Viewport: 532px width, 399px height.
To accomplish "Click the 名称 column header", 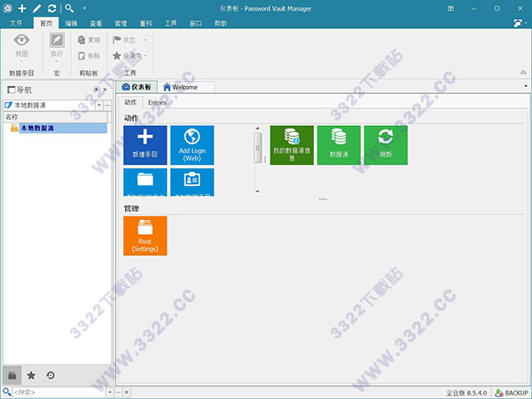I will tap(56, 117).
